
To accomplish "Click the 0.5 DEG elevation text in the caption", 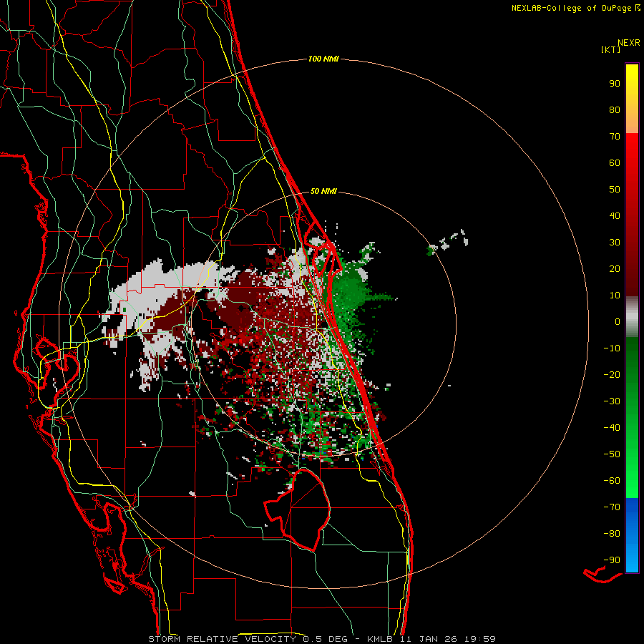I will tap(326, 639).
